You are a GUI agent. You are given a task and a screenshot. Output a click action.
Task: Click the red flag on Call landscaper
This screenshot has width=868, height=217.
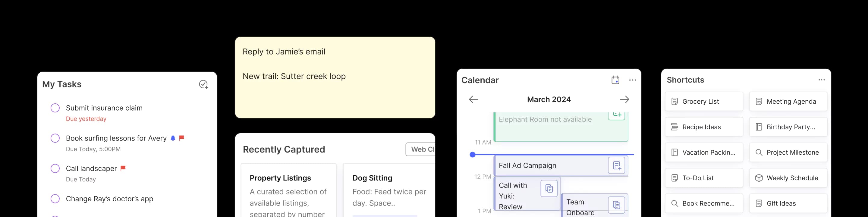click(123, 168)
